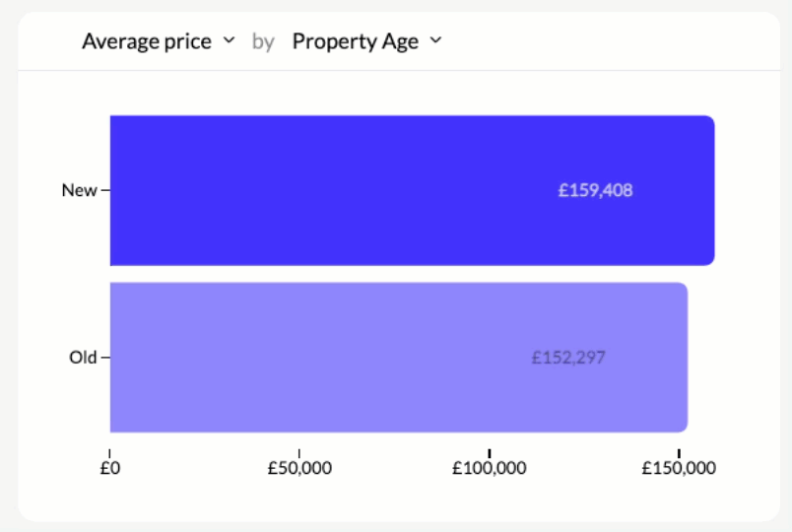
Task: Click the Old category axis label
Action: [83, 358]
